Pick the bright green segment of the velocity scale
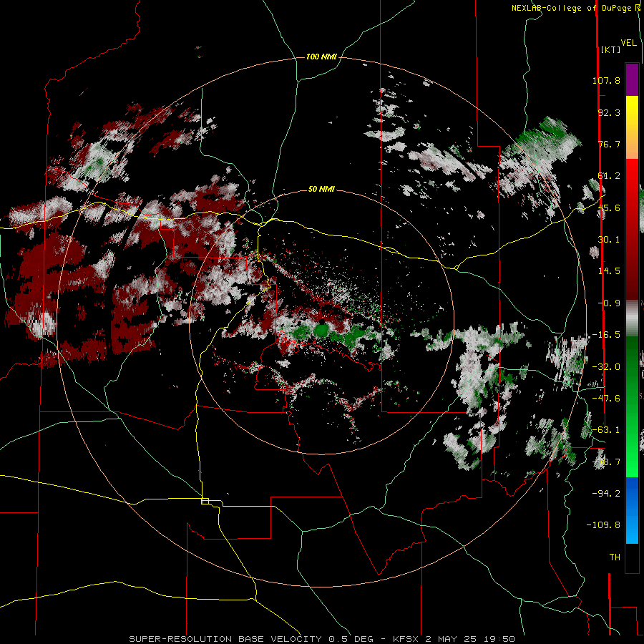The height and width of the screenshot is (644, 644). tap(632, 460)
